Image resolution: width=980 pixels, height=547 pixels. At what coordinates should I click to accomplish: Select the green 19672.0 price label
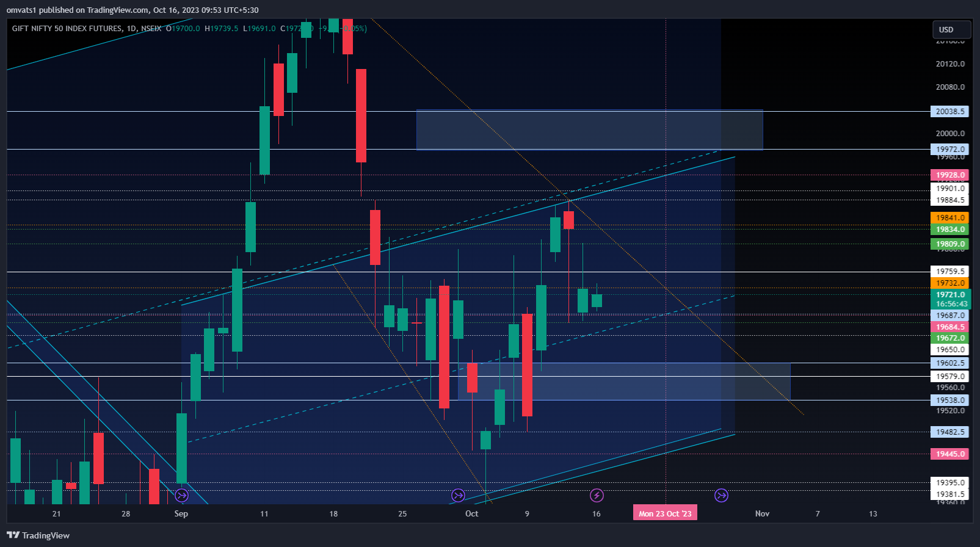950,338
